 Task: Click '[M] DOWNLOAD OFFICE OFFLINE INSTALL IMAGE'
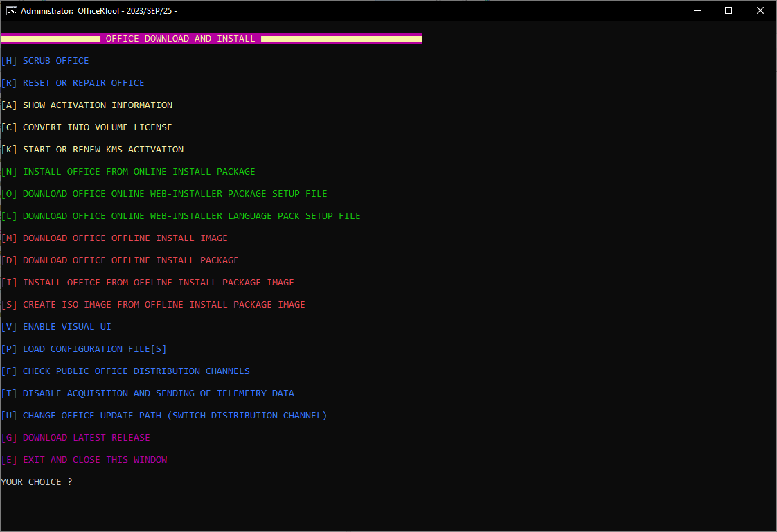114,238
